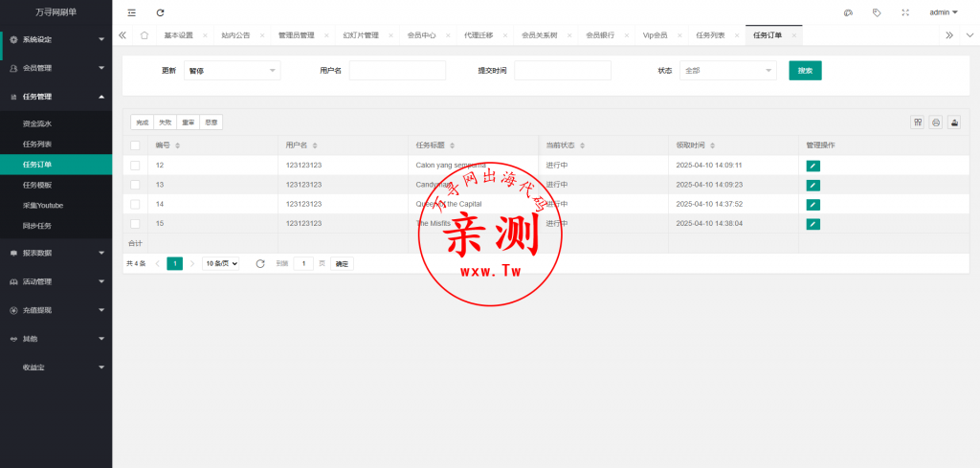Viewport: 980px width, 468px height.
Task: Expand 会员管理 in the sidebar
Action: [x=56, y=68]
